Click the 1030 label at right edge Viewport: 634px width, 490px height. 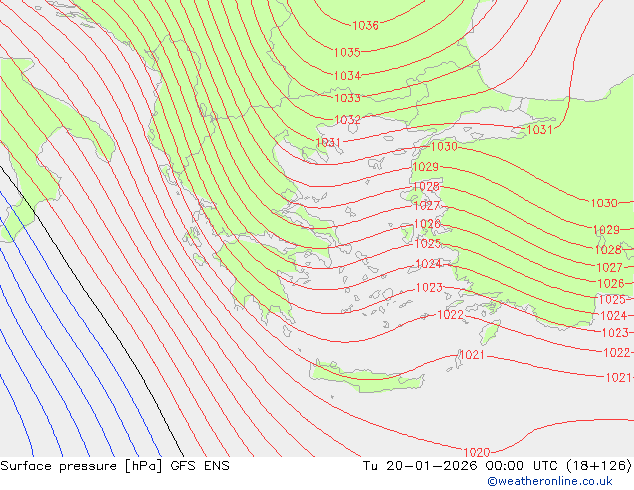click(604, 203)
